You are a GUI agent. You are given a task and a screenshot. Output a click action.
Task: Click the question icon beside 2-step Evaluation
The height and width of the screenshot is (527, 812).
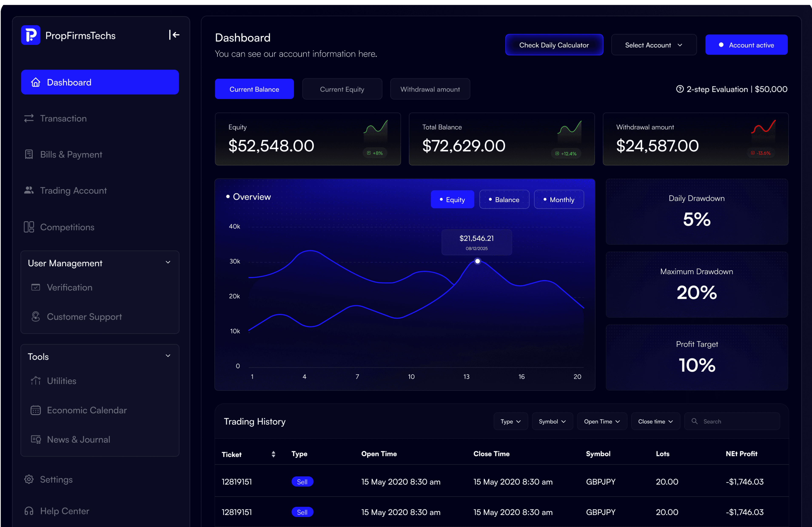680,89
